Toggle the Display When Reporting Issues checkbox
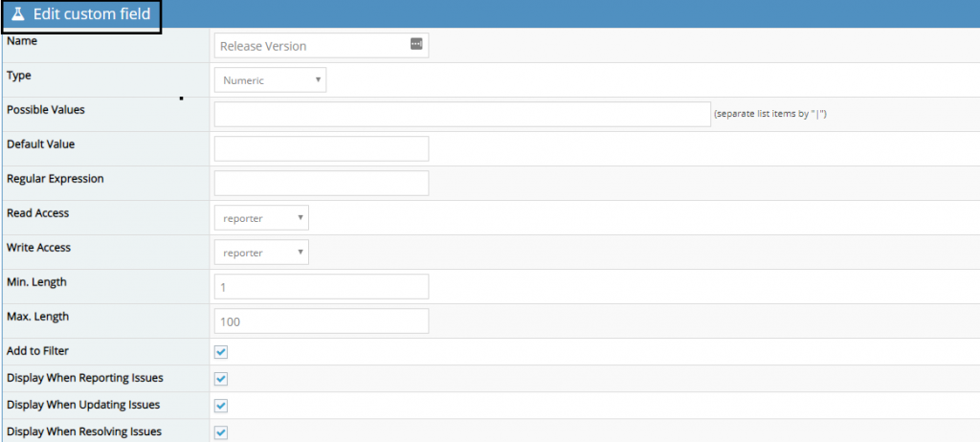This screenshot has width=980, height=442. (x=221, y=379)
